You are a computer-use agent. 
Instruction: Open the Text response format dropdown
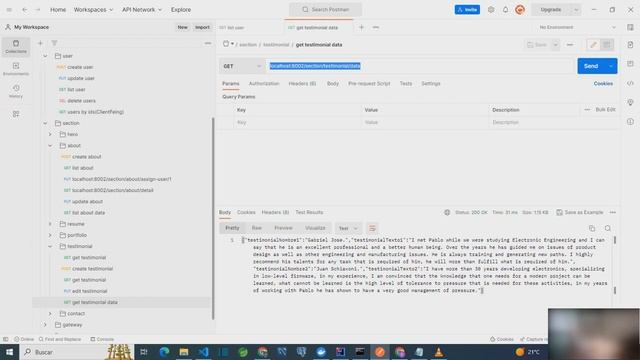(348, 228)
